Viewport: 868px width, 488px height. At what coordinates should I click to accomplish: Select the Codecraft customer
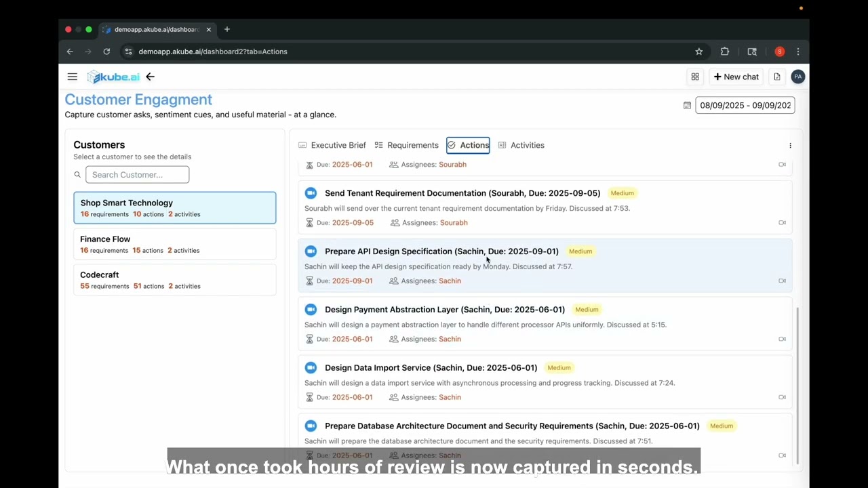175,280
